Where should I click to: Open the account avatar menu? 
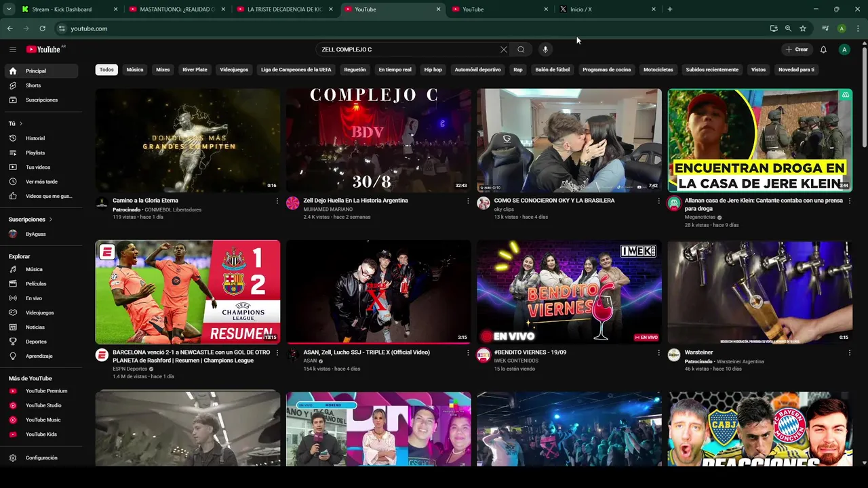(844, 49)
